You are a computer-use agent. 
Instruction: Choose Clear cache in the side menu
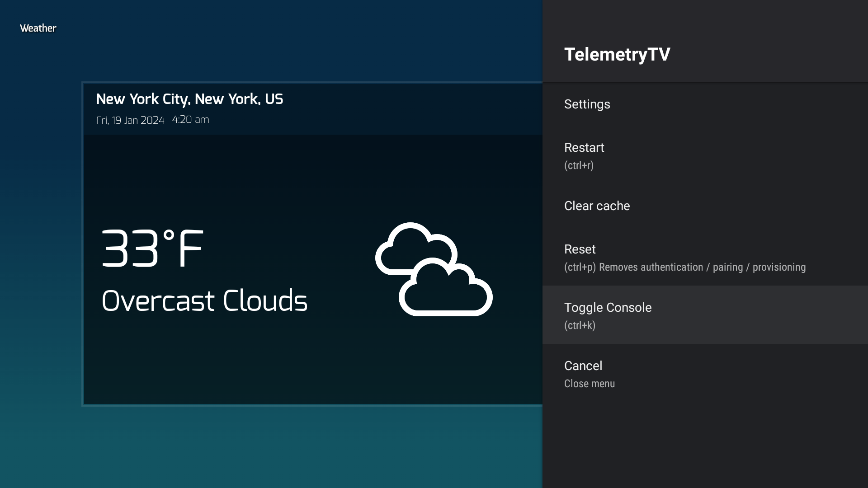[x=597, y=206]
